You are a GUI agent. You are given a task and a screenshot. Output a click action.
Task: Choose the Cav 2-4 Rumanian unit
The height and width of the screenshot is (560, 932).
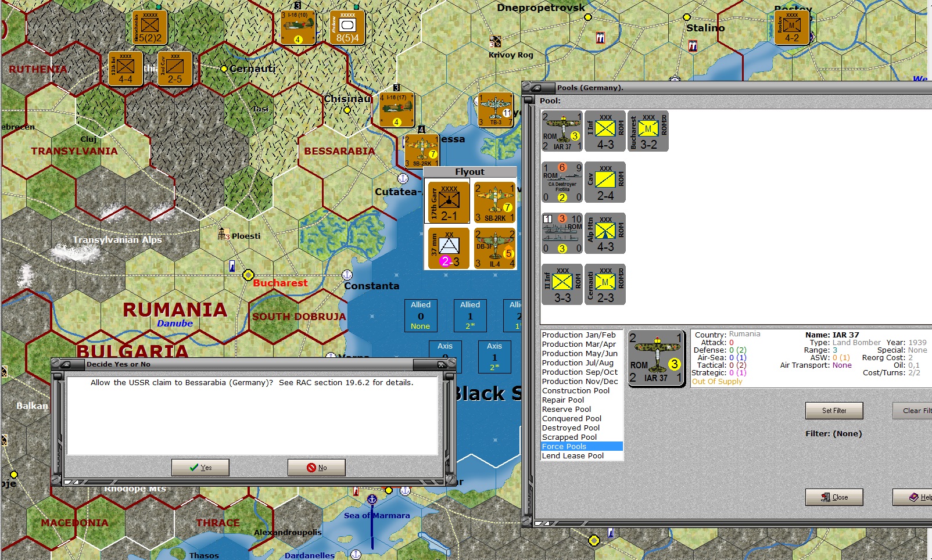click(x=605, y=182)
